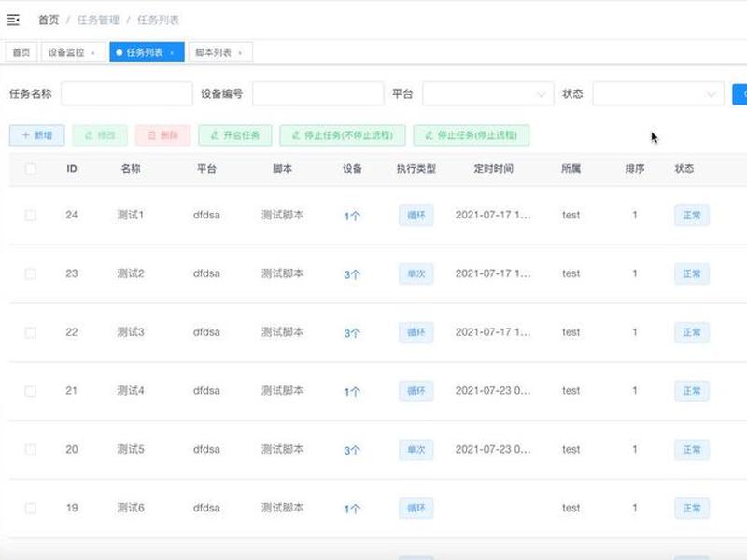Open the 3个 device link for 测试3
The width and height of the screenshot is (747, 560).
click(x=352, y=333)
